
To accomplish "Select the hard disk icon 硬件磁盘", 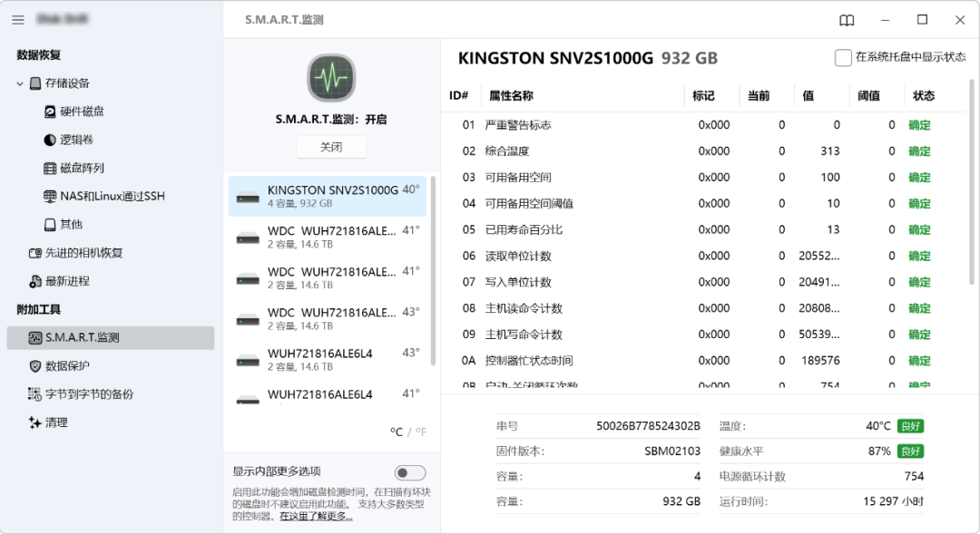I will click(x=50, y=112).
